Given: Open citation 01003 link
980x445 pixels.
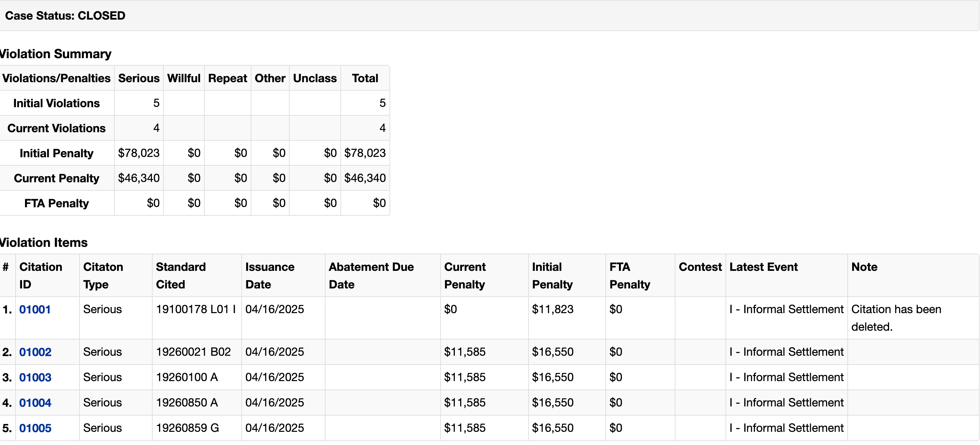Looking at the screenshot, I should pos(35,377).
